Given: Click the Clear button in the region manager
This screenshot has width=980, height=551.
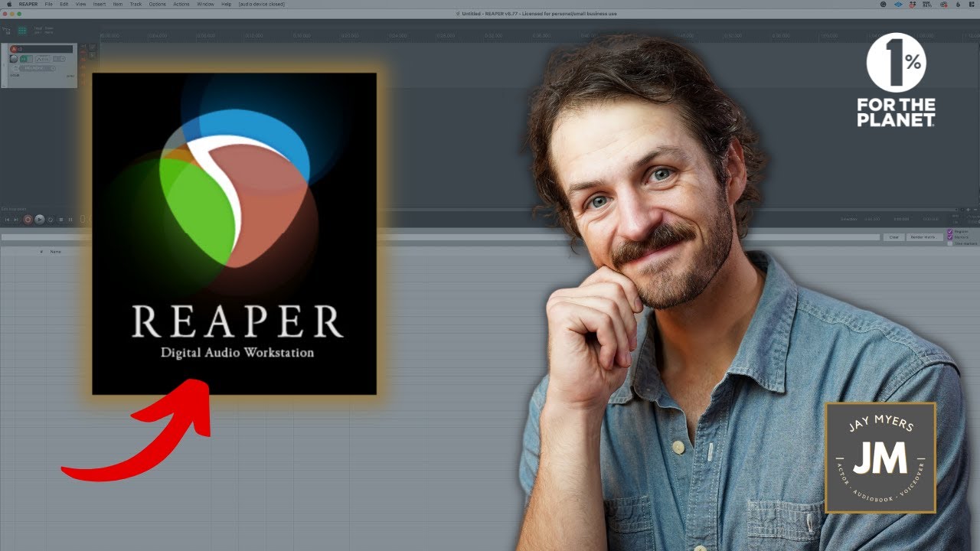Looking at the screenshot, I should pos(893,237).
